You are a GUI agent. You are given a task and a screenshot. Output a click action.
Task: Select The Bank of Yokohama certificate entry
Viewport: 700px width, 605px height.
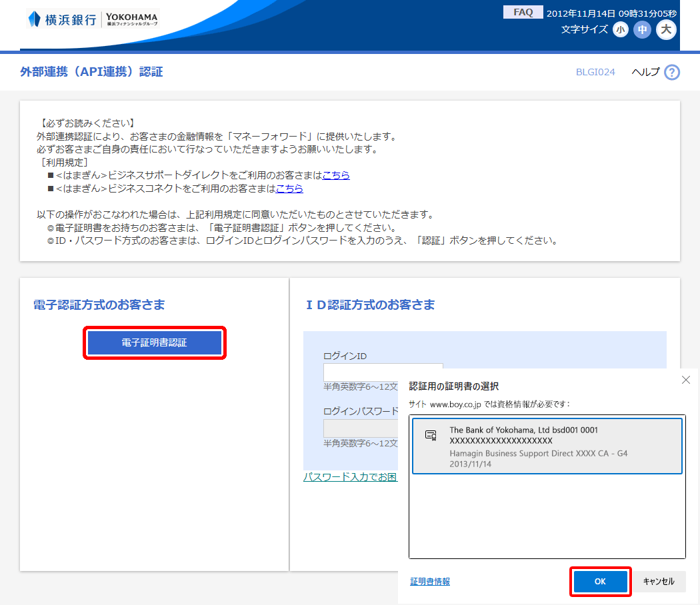coord(547,446)
